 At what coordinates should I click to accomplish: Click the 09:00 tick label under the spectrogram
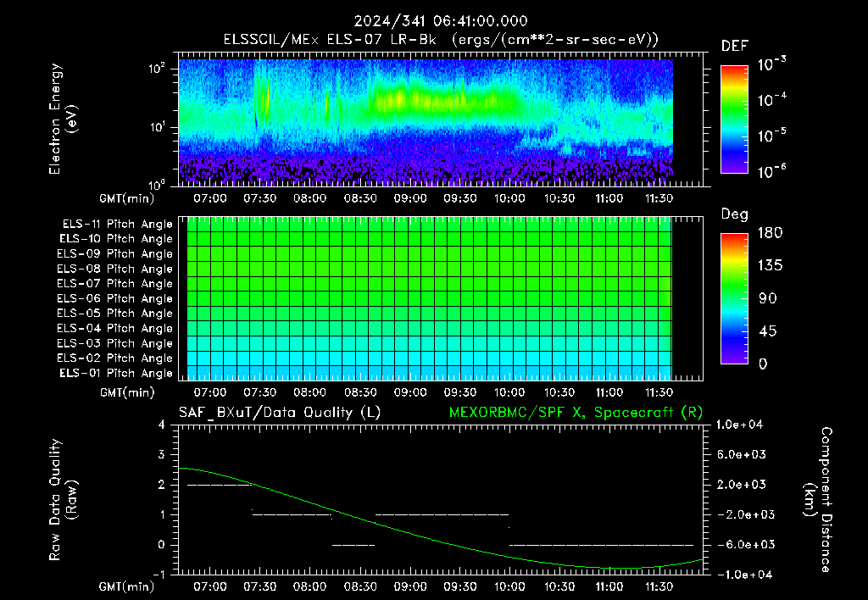[409, 198]
